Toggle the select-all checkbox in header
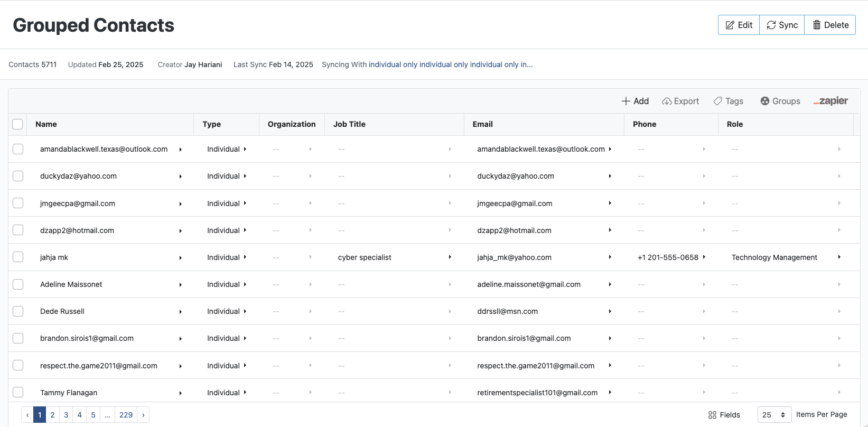Image resolution: width=868 pixels, height=427 pixels. (x=17, y=124)
